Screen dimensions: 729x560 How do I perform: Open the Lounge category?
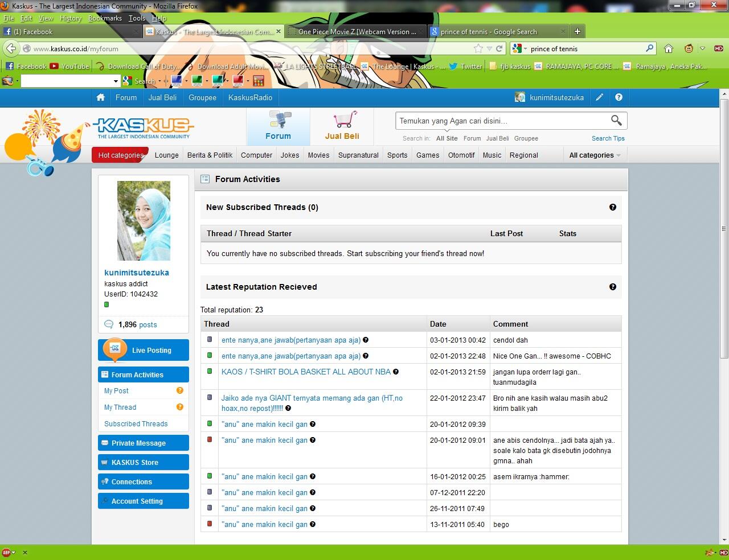[166, 155]
